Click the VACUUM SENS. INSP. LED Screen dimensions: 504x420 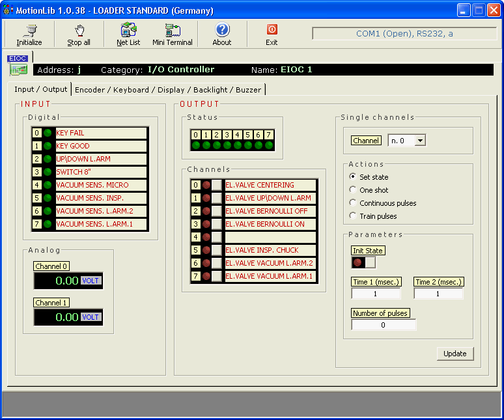click(48, 198)
